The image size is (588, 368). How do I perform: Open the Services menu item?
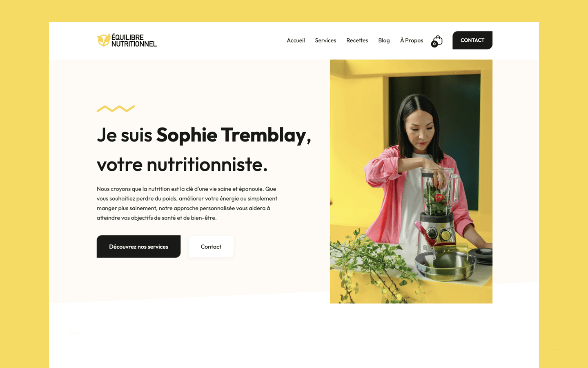325,40
